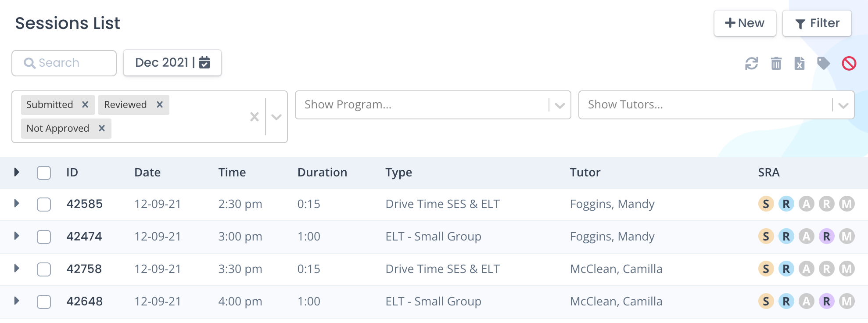Open session ID 42758
This screenshot has height=323, width=868.
[84, 269]
